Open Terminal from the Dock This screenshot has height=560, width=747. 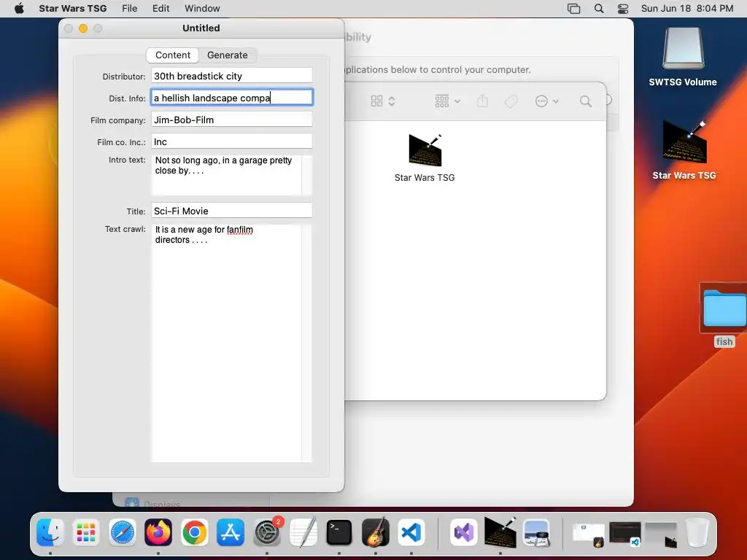coord(338,532)
